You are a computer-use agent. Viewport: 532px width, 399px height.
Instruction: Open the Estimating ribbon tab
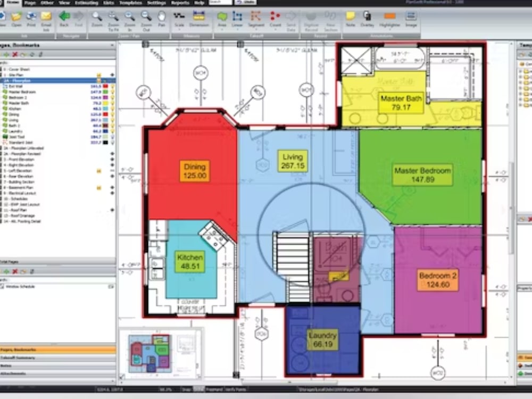tap(86, 3)
